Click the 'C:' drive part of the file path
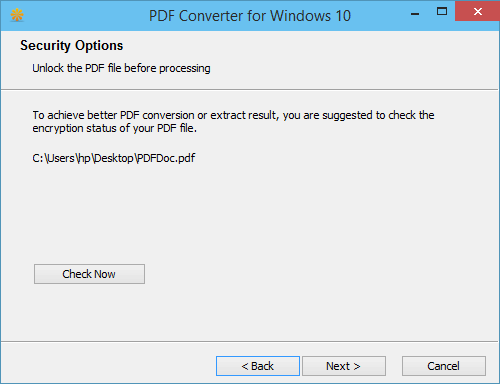 (x=38, y=158)
